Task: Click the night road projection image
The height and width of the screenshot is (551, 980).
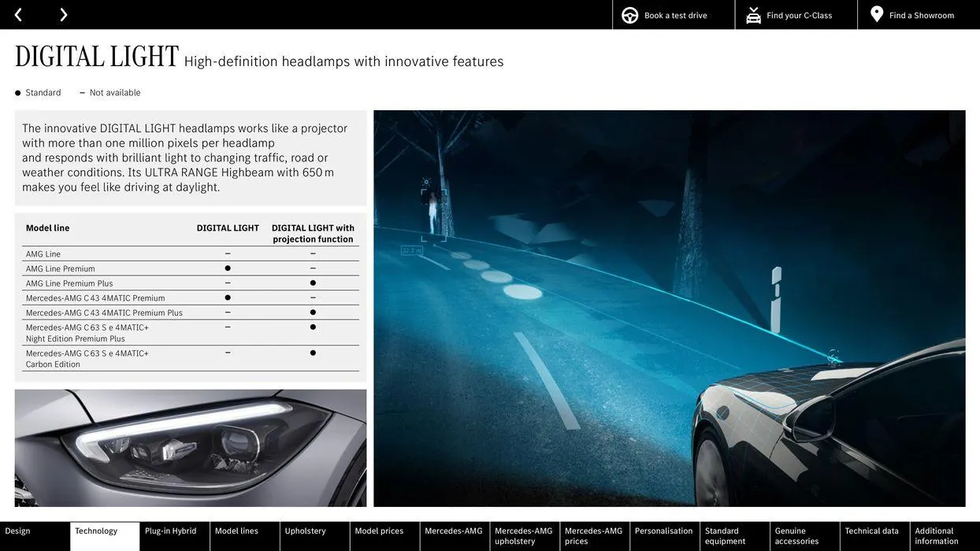Action: tap(669, 309)
